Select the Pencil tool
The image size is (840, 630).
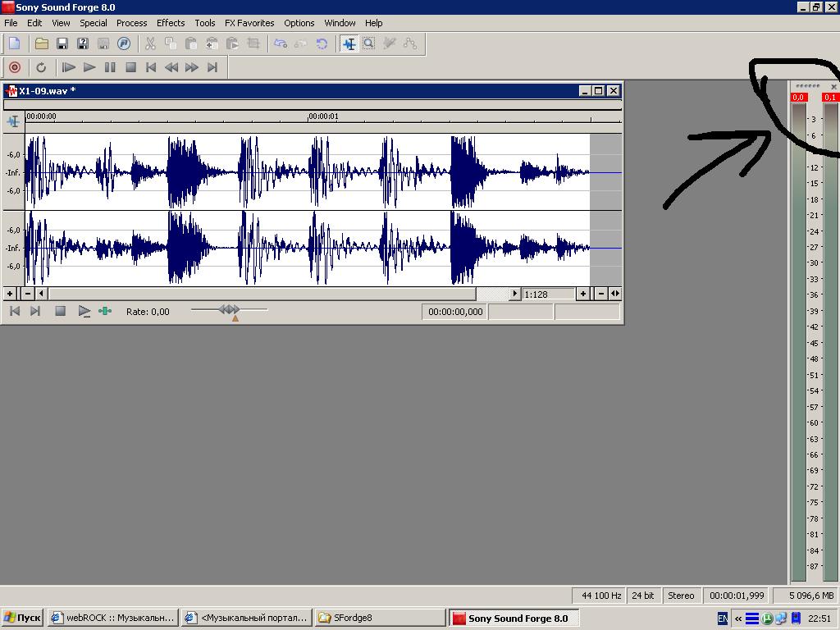(390, 44)
